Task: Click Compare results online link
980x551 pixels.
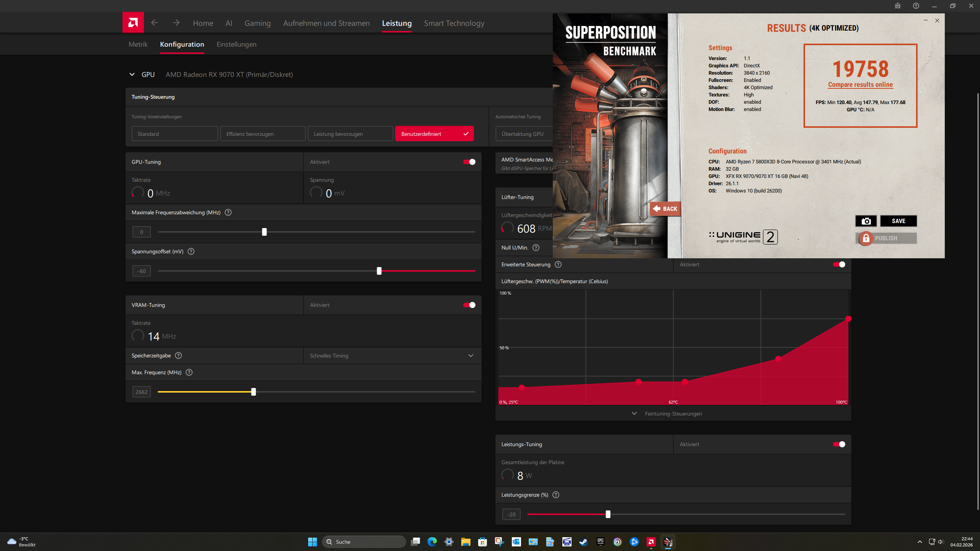Action: pyautogui.click(x=860, y=85)
